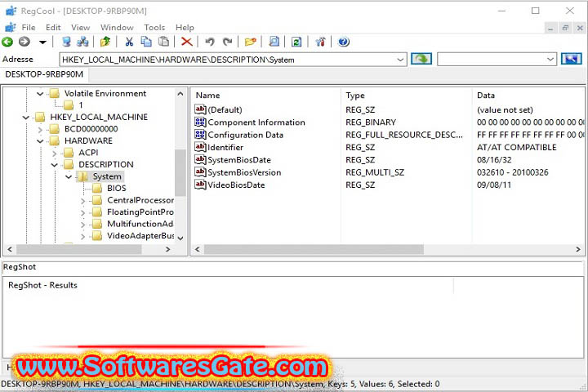Select the VideoBiosDate value
This screenshot has width=588, height=392.
tap(236, 185)
